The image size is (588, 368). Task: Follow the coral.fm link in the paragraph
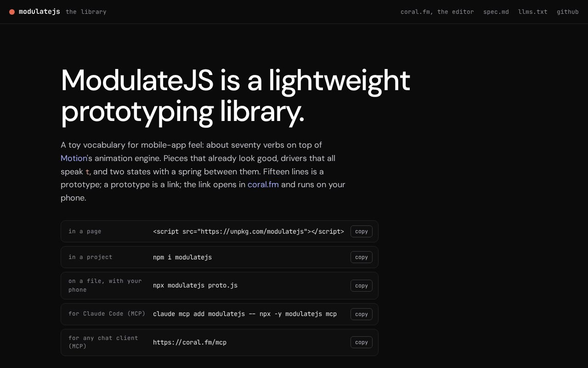pyautogui.click(x=263, y=184)
